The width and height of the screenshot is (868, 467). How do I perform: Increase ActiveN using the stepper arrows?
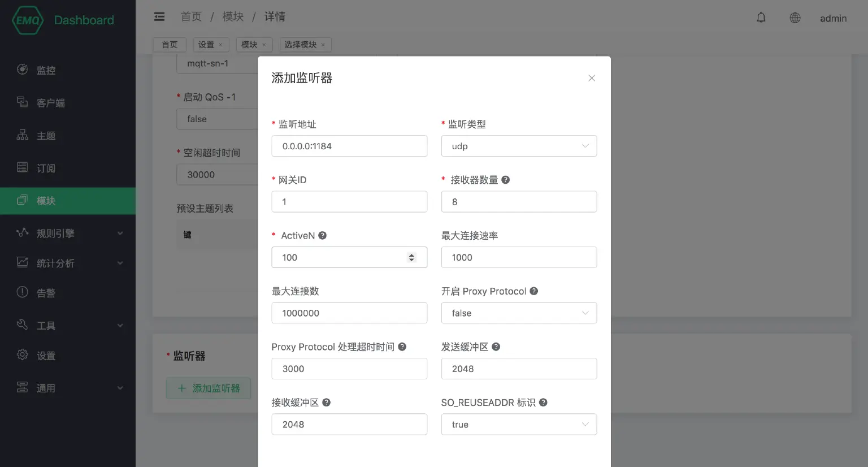tap(411, 254)
